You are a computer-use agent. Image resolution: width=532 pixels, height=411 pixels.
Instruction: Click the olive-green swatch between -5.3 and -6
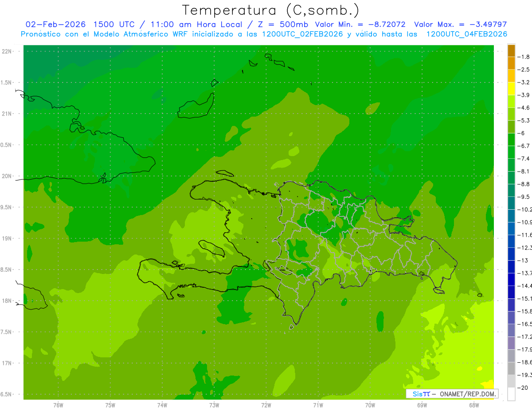(511, 127)
